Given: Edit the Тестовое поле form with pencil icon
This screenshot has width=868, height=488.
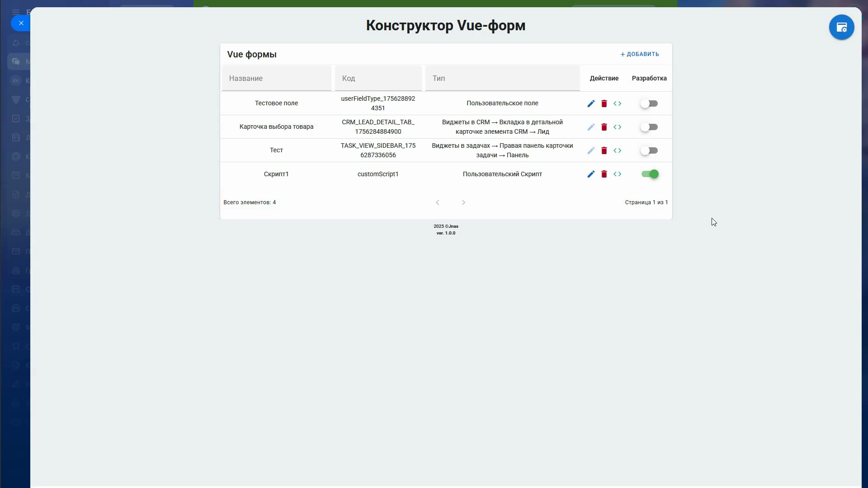Looking at the screenshot, I should 591,103.
